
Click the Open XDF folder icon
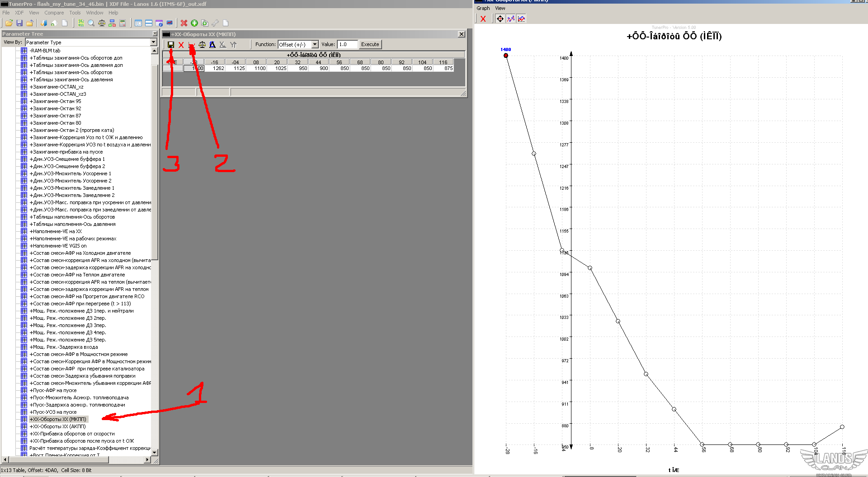(9, 23)
